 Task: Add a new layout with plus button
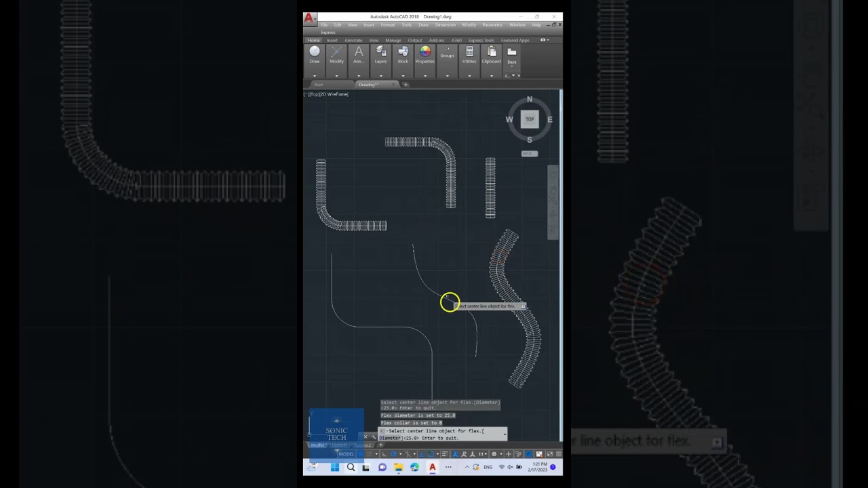(x=380, y=445)
